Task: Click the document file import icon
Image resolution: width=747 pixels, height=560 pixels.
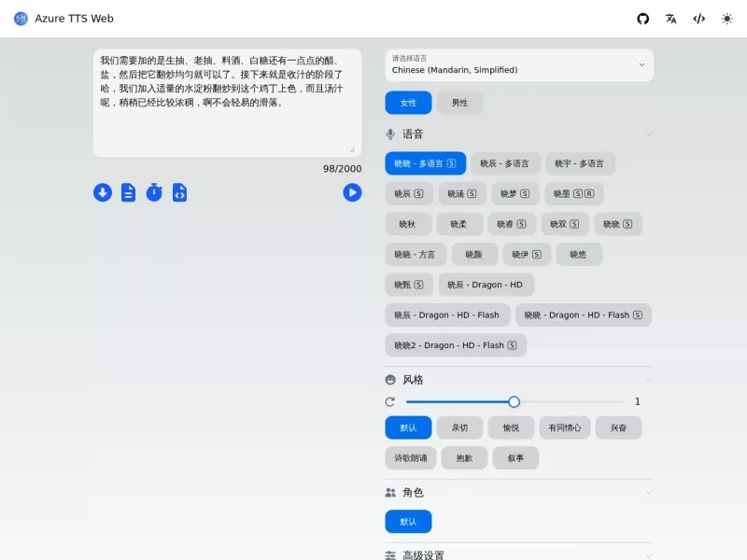Action: (x=128, y=192)
